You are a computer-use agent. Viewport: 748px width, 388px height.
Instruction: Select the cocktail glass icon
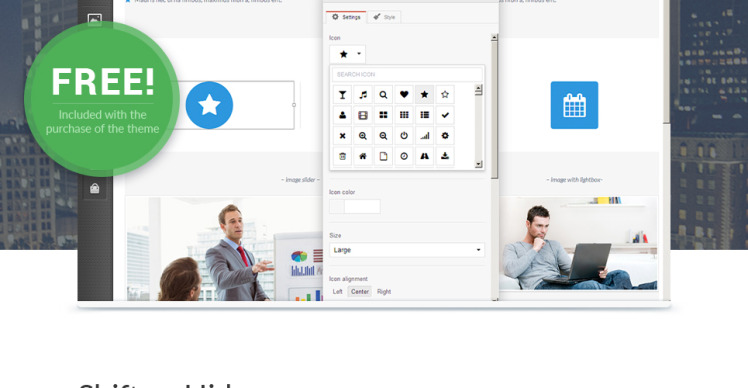(x=342, y=94)
